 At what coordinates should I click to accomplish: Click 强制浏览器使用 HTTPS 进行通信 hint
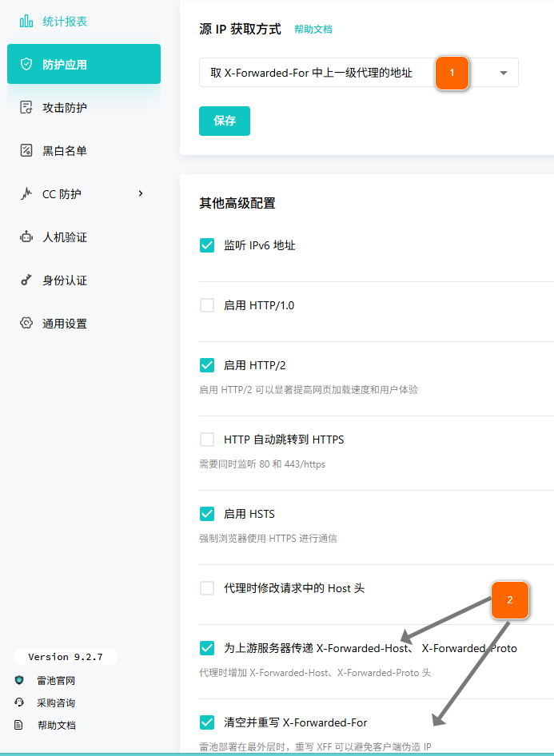click(268, 538)
